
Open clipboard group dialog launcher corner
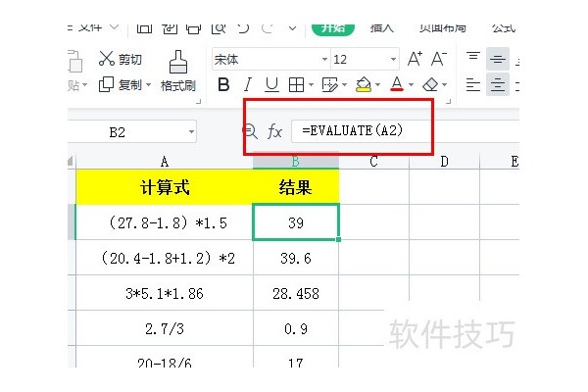coord(199,101)
